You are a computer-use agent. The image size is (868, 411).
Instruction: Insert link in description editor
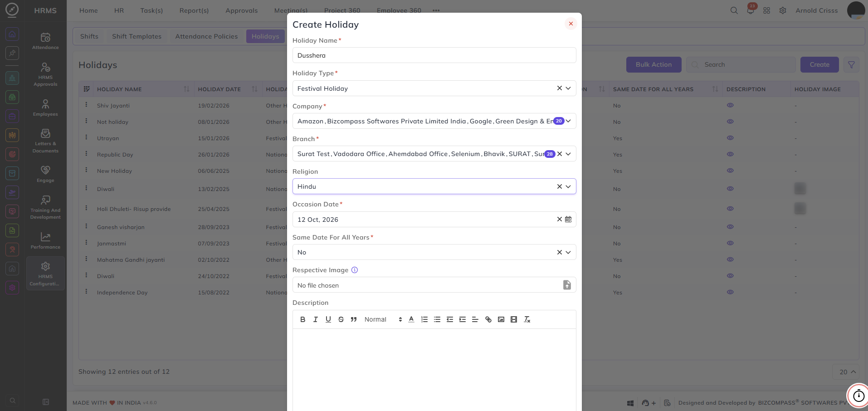(x=488, y=319)
